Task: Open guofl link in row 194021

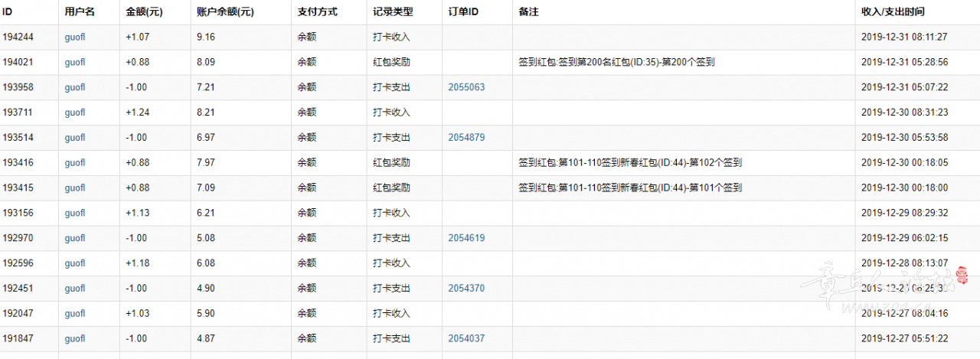Action: (75, 62)
